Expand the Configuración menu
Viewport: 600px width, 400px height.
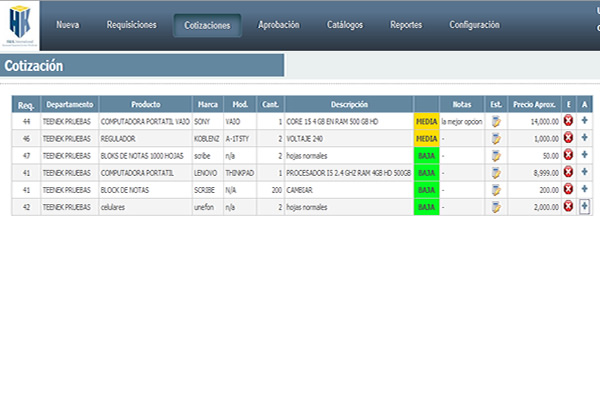point(474,25)
